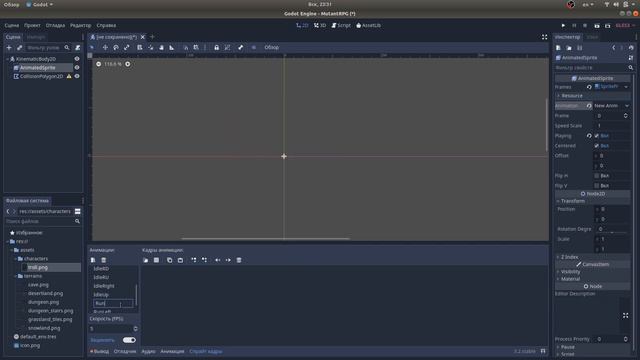Click the FPS speed spinbox field
Screen dimensions: 640x360
click(x=113, y=329)
